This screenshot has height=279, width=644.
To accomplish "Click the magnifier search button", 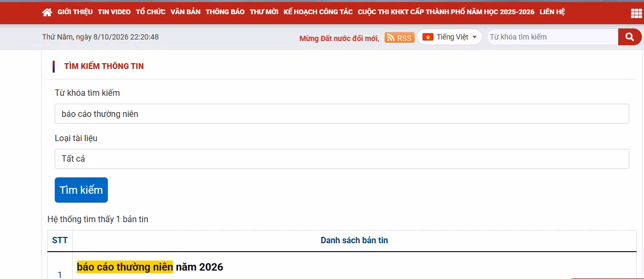I will [x=629, y=37].
